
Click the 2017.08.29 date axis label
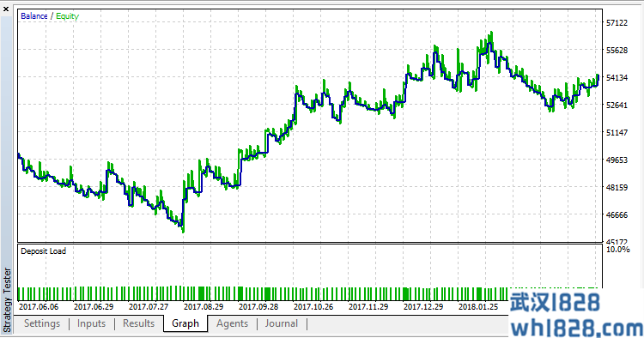[x=204, y=307]
